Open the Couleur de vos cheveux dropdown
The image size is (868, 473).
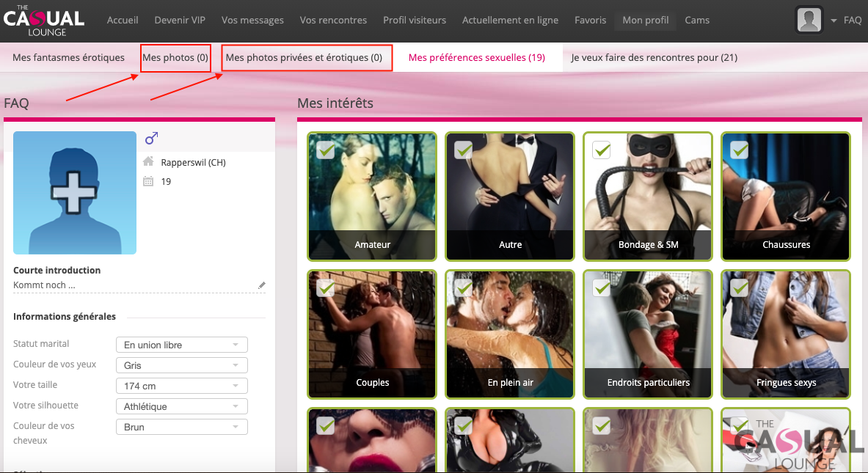181,427
